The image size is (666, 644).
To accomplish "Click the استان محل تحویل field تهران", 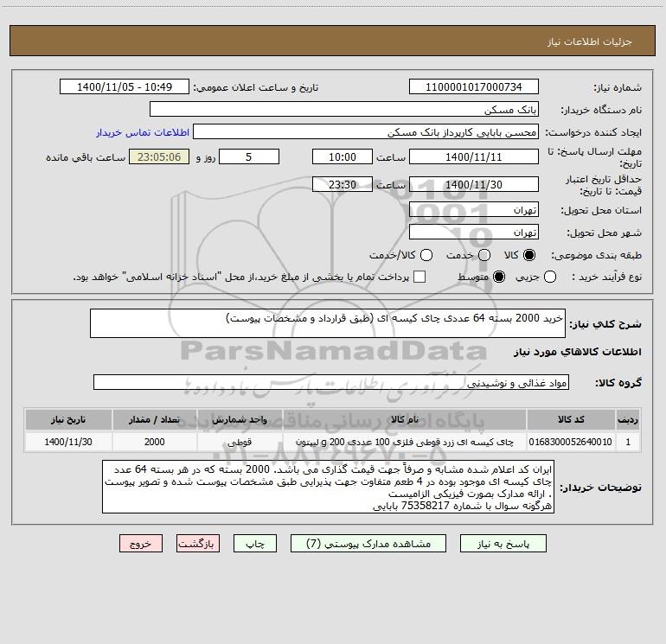I will [474, 210].
